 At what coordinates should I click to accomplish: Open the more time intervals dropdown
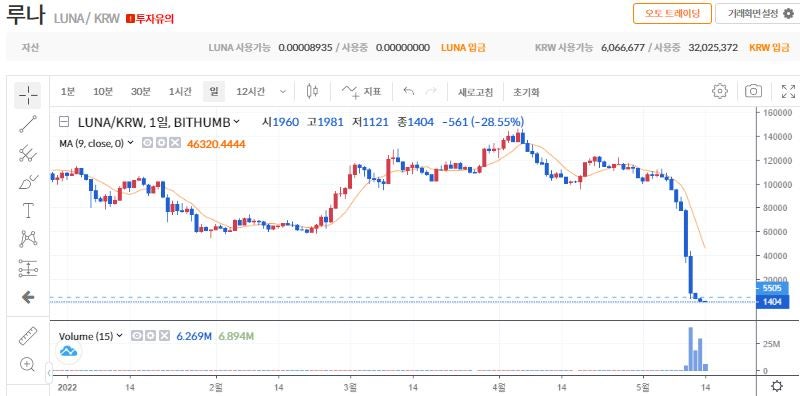tap(283, 92)
